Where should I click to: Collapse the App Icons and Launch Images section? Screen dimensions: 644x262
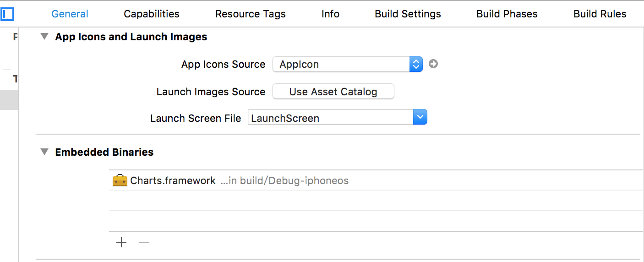click(44, 37)
